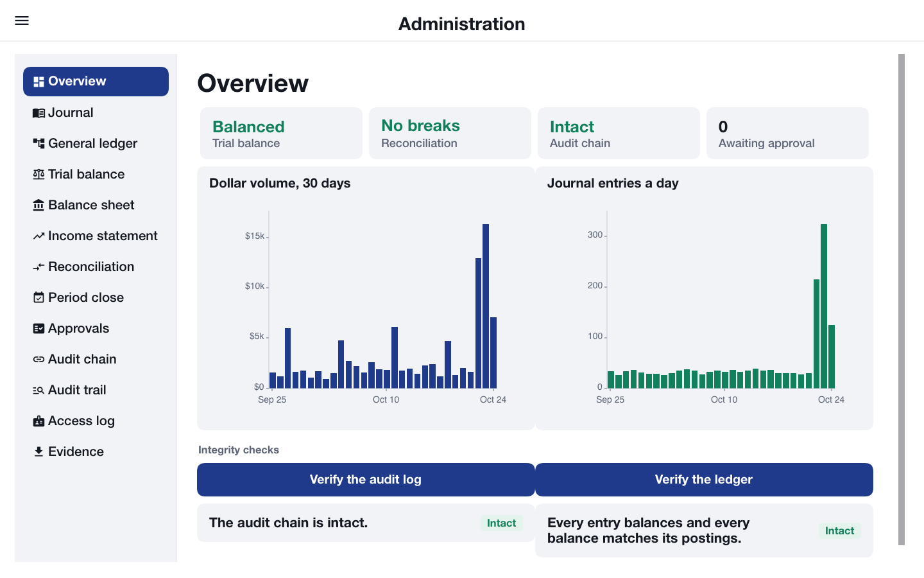Open Income statement section
The image size is (924, 578).
coord(96,236)
